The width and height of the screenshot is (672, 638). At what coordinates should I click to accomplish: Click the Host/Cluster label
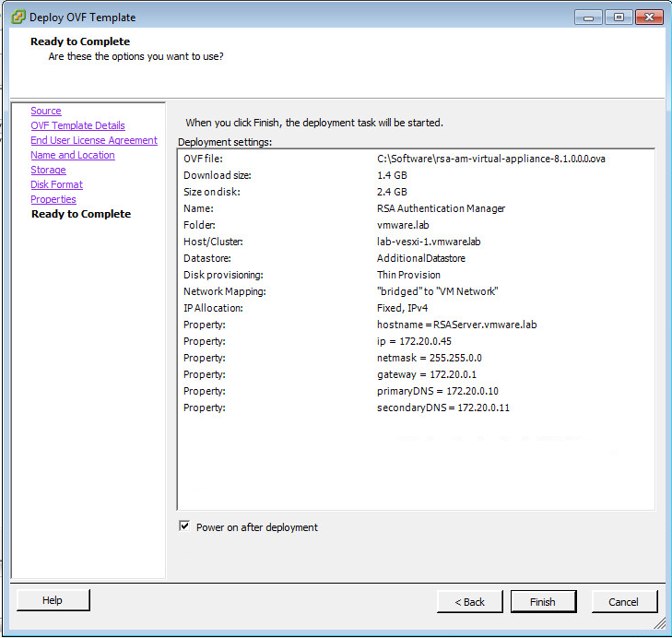(213, 242)
